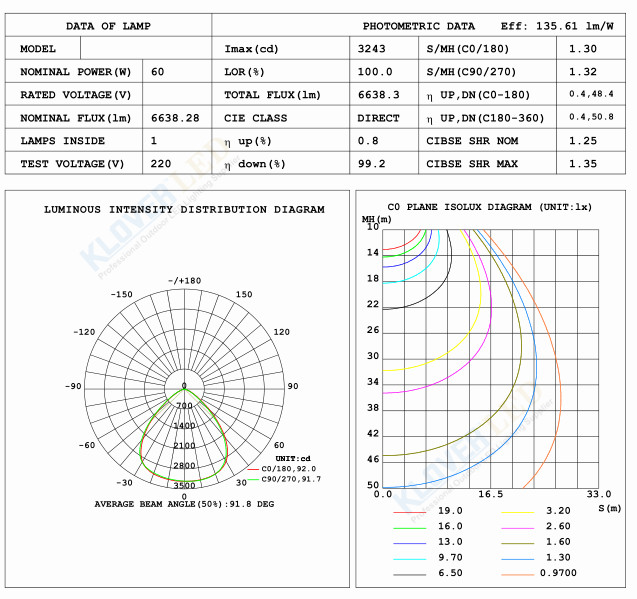Select the 2100 radial scale label
Image resolution: width=637 pixels, height=599 pixels.
(184, 446)
